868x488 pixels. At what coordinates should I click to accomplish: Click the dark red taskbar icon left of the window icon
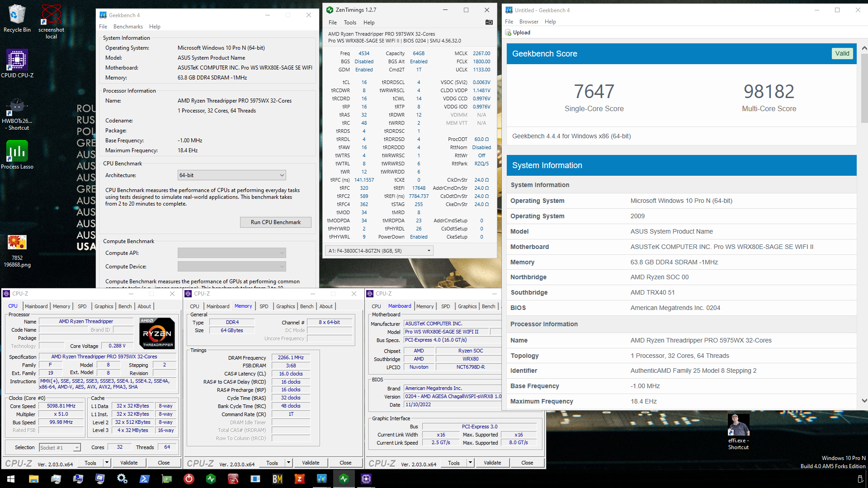[x=233, y=479]
